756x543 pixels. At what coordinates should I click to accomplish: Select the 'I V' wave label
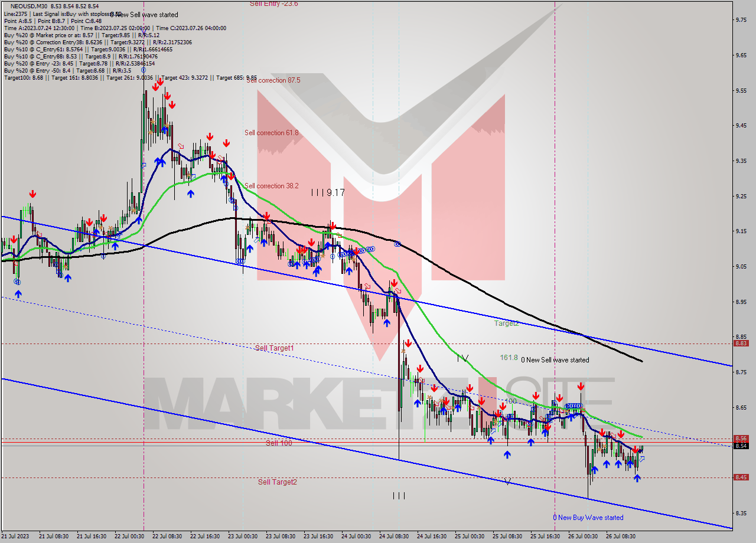tap(462, 358)
